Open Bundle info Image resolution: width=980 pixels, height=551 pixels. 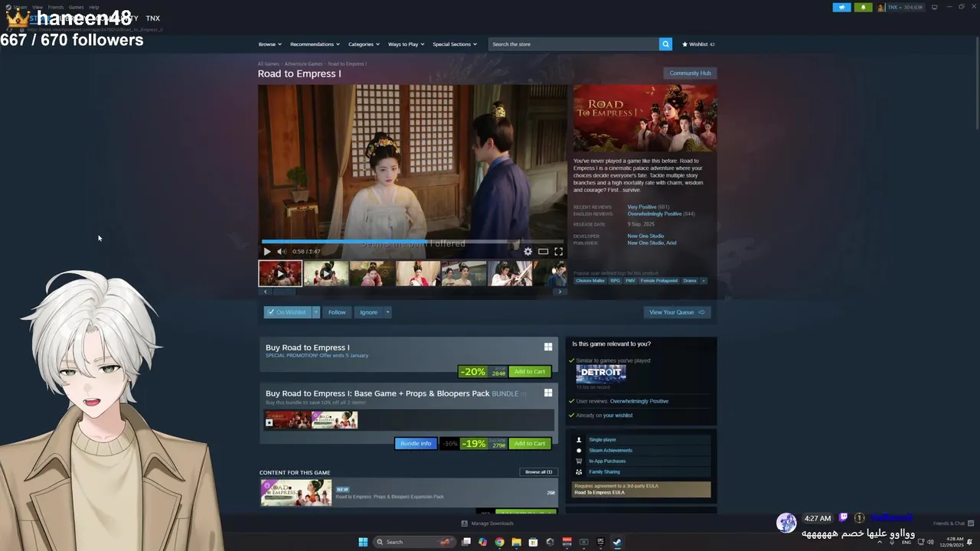pos(416,444)
